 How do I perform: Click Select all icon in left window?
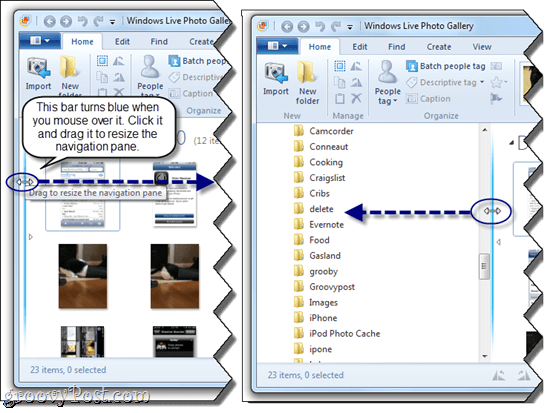pyautogui.click(x=102, y=61)
